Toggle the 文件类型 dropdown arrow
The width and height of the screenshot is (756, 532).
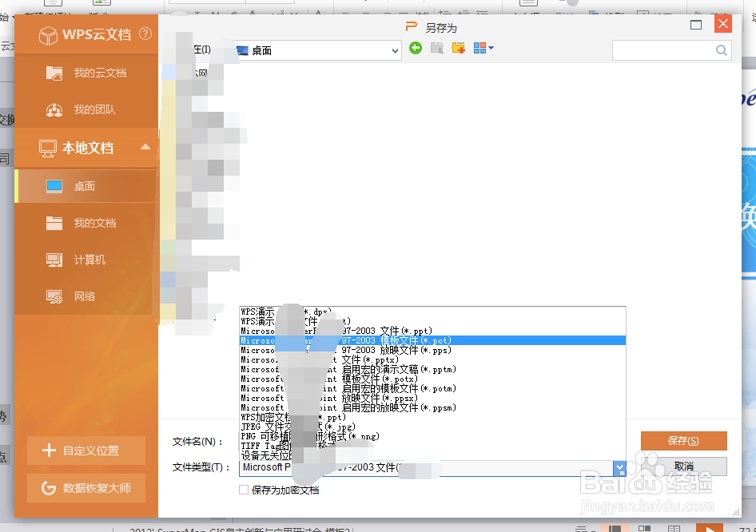pos(619,468)
